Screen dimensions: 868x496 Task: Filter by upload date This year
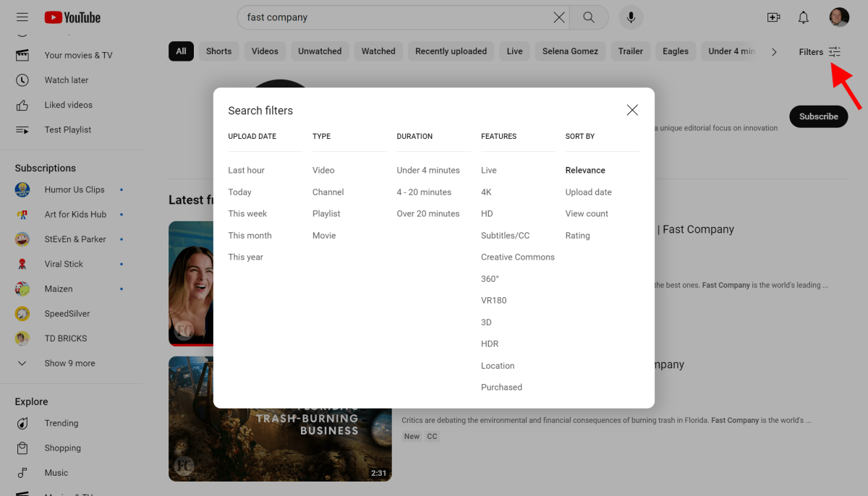[x=246, y=257]
